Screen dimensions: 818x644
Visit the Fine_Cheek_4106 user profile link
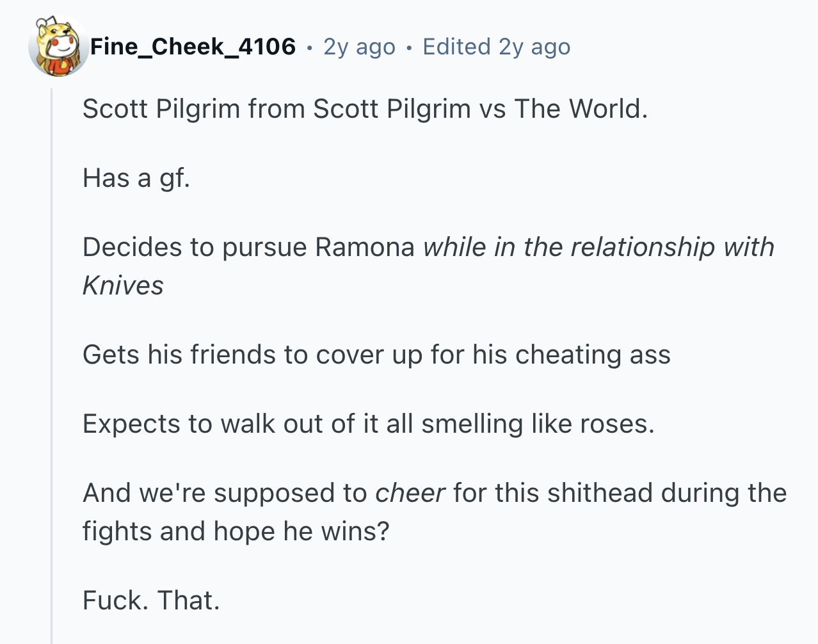[x=193, y=47]
